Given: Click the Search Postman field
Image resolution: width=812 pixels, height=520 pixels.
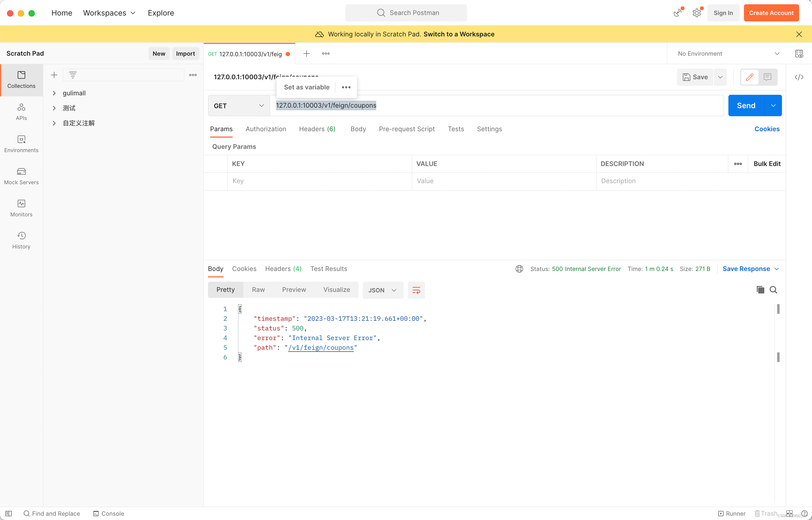Looking at the screenshot, I should pyautogui.click(x=406, y=13).
